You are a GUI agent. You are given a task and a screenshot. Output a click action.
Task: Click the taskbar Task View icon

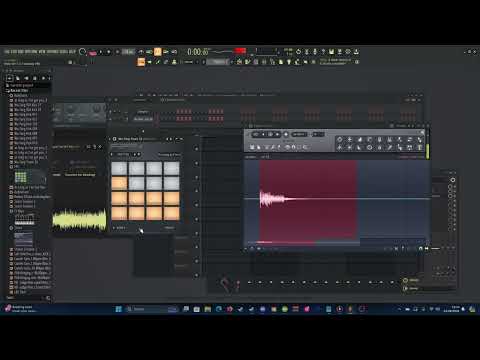coord(186,309)
